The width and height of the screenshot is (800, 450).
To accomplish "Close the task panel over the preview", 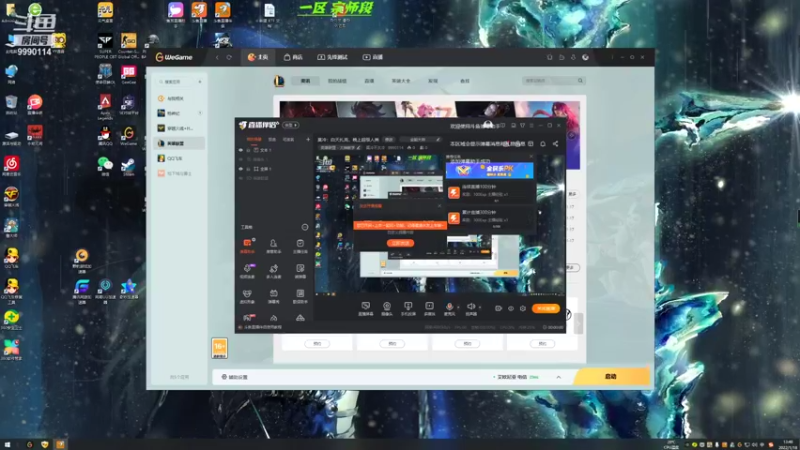I will point(531,157).
